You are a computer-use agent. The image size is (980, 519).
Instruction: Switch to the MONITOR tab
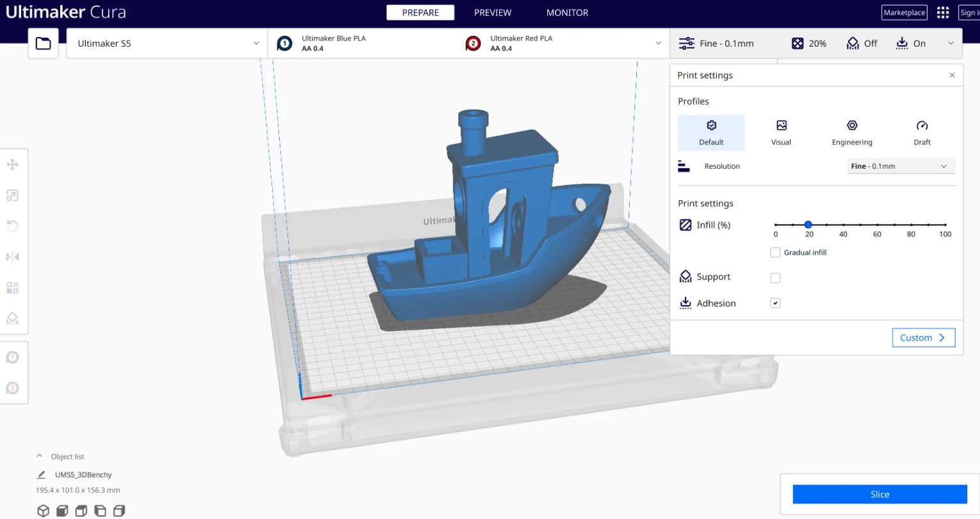coord(566,13)
